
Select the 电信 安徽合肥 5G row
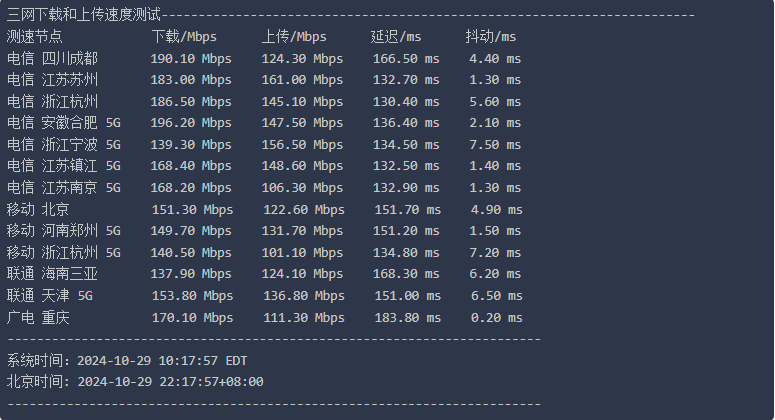264,123
